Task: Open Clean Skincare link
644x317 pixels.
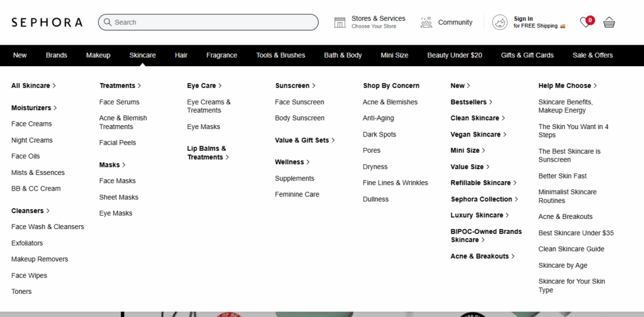Action: [x=478, y=118]
